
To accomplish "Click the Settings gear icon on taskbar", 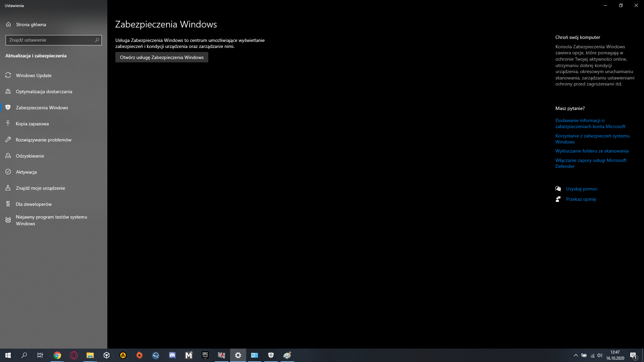I will point(238,355).
